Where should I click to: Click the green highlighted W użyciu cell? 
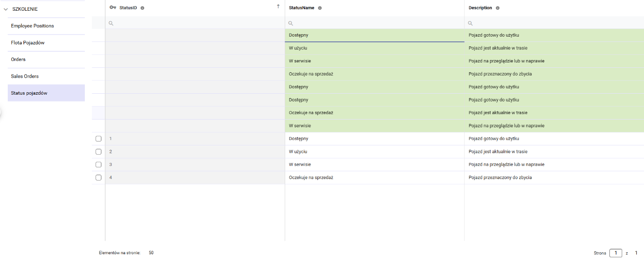[x=374, y=48]
